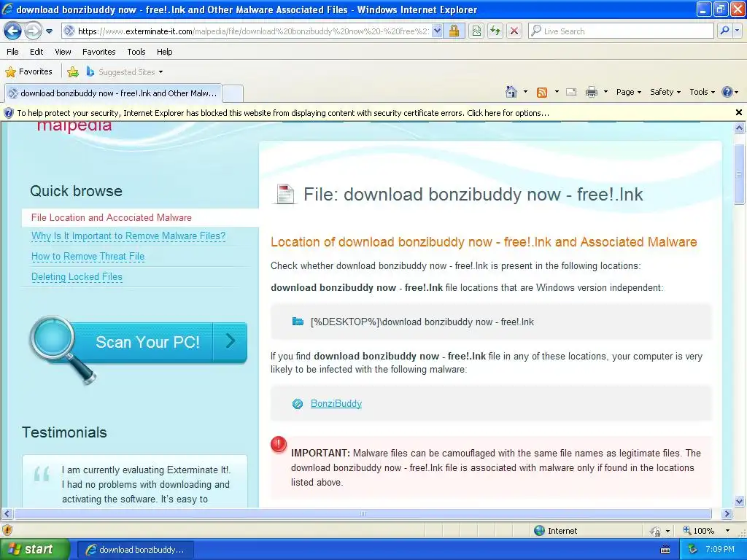Viewport: 747px width, 560px height.
Task: Close the security information bar
Action: point(738,112)
